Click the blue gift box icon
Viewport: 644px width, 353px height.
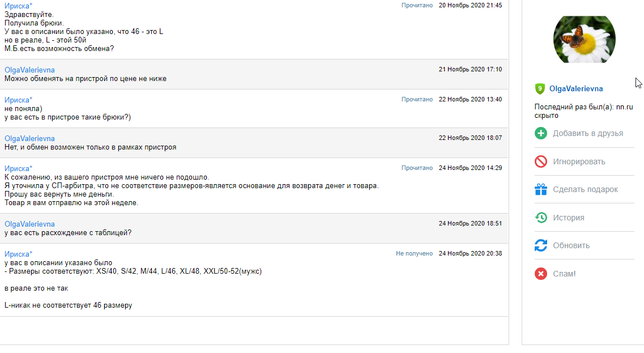click(x=541, y=190)
